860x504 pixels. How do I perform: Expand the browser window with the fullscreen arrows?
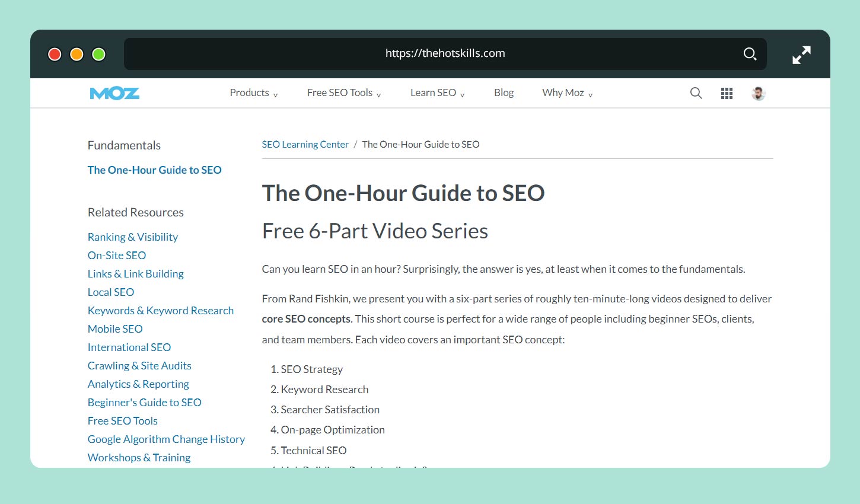point(801,54)
